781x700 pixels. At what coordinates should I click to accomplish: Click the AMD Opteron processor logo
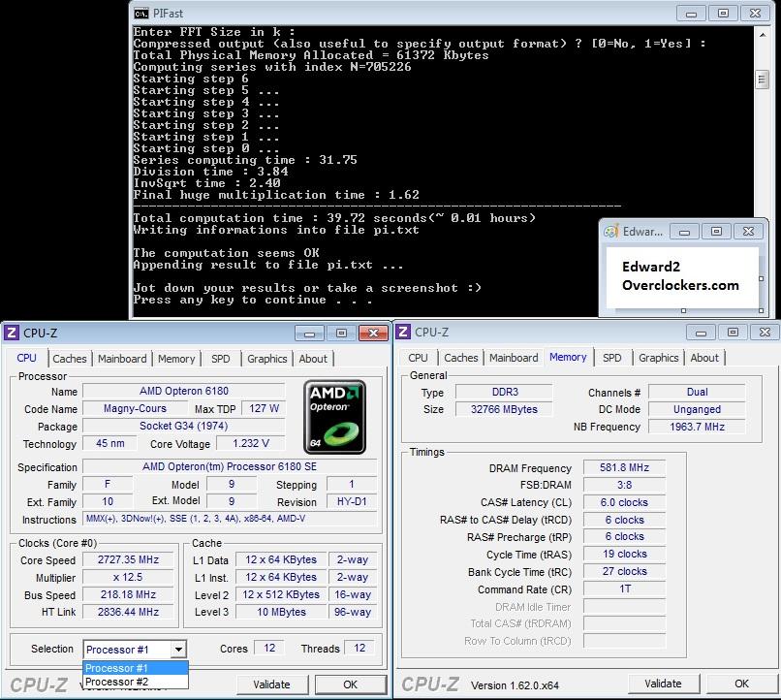(x=334, y=417)
